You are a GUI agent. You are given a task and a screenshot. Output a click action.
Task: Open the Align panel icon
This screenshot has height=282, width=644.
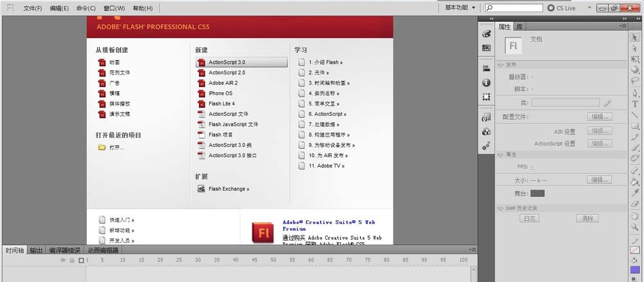pos(486,68)
